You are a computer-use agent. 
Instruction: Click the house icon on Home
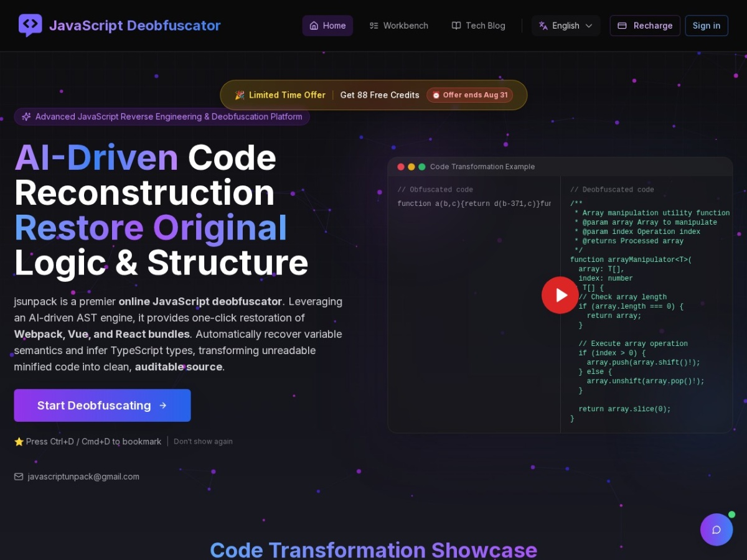[314, 26]
